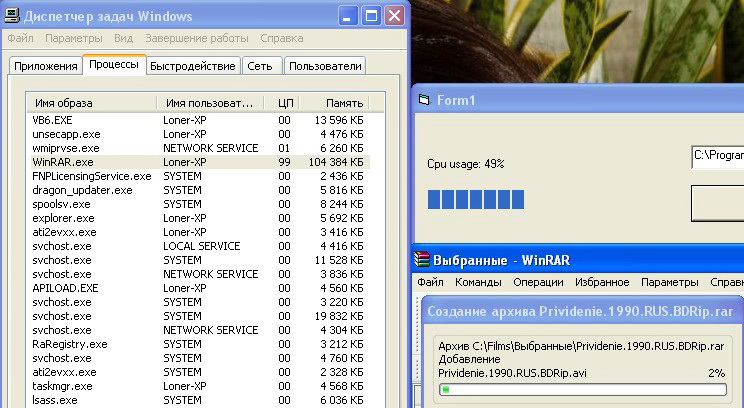
Task: Select the WinRAR.exe process row
Action: pos(200,162)
